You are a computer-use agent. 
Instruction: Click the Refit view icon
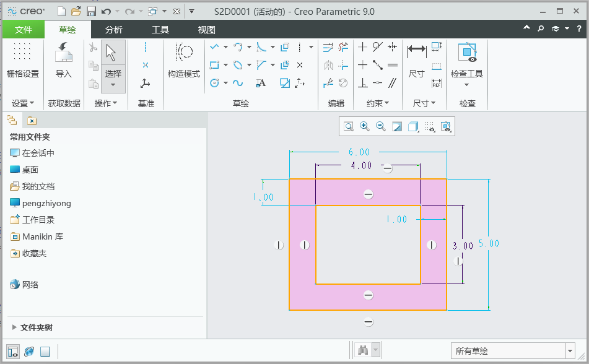(x=349, y=126)
